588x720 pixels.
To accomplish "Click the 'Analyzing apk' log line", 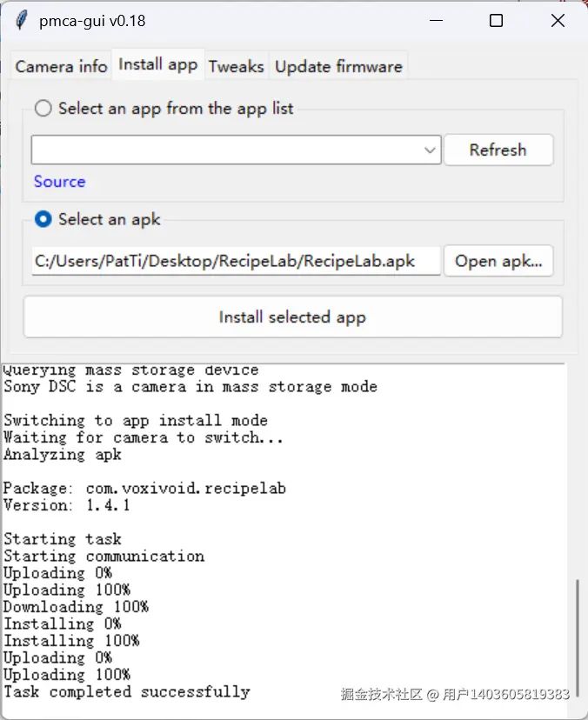I will pyautogui.click(x=63, y=454).
